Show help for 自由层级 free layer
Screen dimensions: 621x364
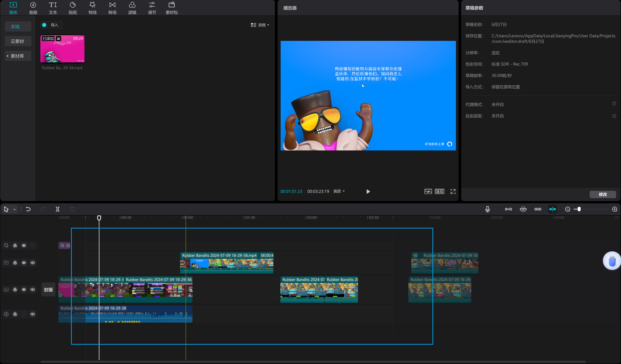coord(614,116)
